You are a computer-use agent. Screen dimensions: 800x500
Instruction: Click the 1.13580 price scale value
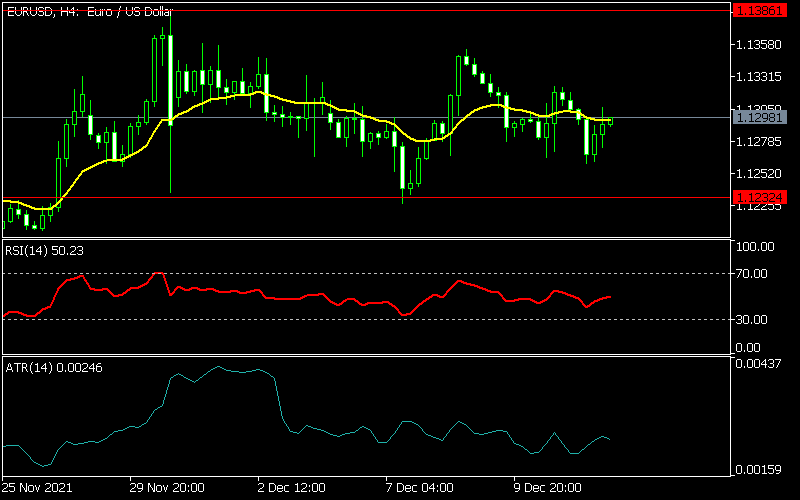[758, 44]
